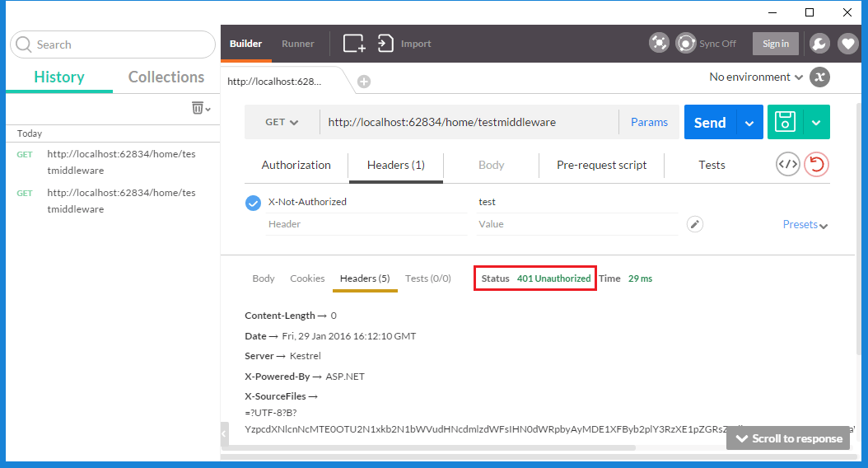Click the new window icon in toolbar

click(354, 43)
